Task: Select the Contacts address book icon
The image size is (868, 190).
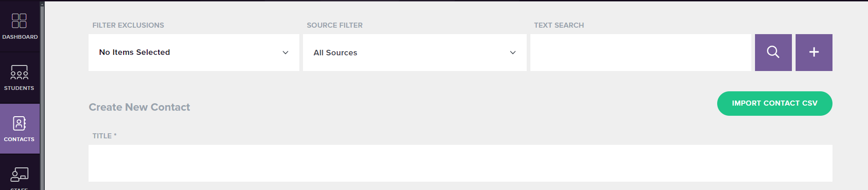Action: pos(19,124)
